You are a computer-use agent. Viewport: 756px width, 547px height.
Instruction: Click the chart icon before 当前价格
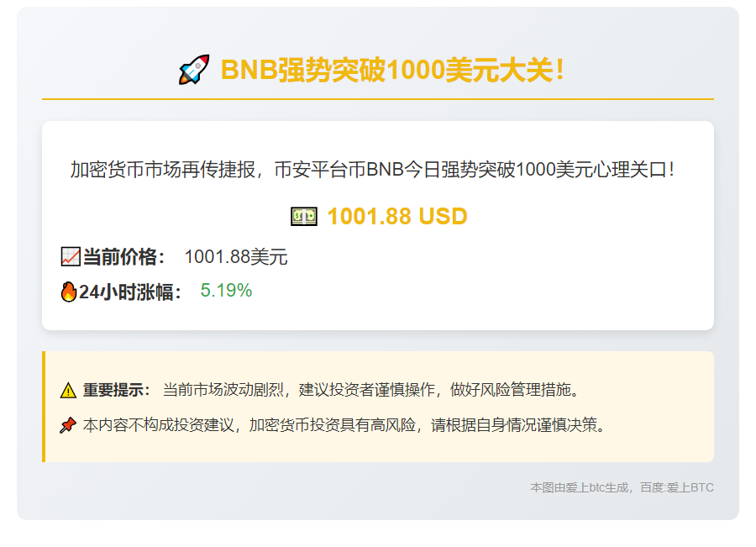pyautogui.click(x=71, y=257)
